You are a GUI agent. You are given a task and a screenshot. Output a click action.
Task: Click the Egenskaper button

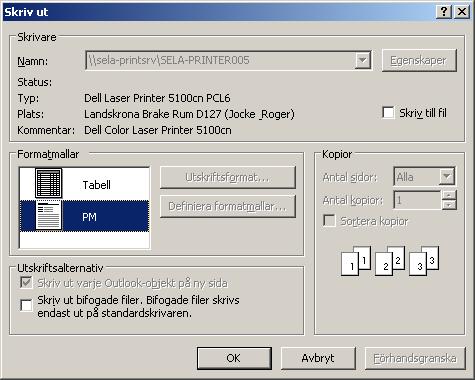(419, 60)
